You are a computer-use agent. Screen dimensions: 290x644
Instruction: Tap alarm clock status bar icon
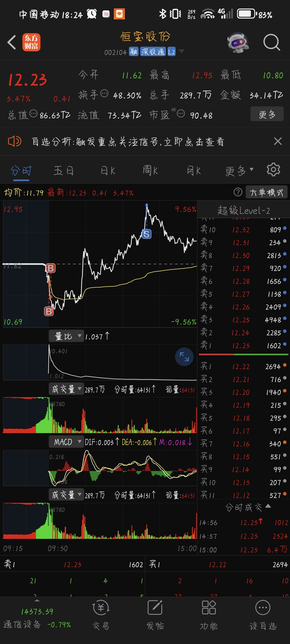coord(92,14)
